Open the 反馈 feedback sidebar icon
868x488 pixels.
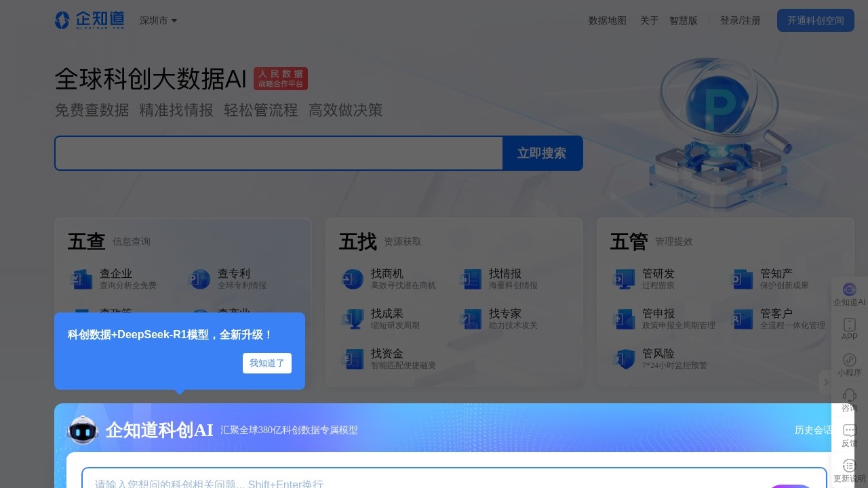pyautogui.click(x=849, y=430)
